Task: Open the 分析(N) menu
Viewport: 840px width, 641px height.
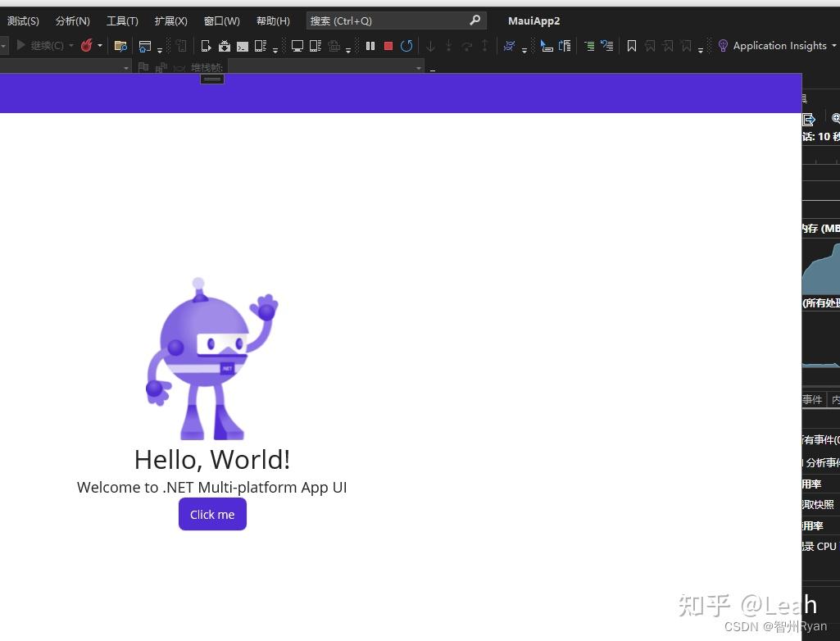Action: pyautogui.click(x=72, y=21)
